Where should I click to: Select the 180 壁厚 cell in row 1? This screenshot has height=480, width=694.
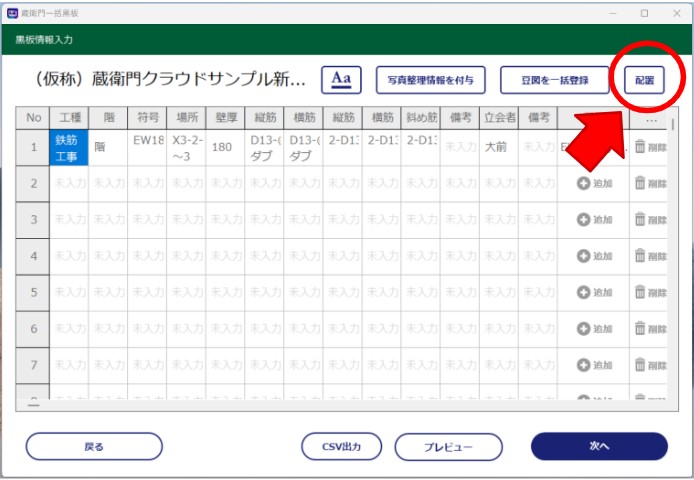tap(225, 147)
